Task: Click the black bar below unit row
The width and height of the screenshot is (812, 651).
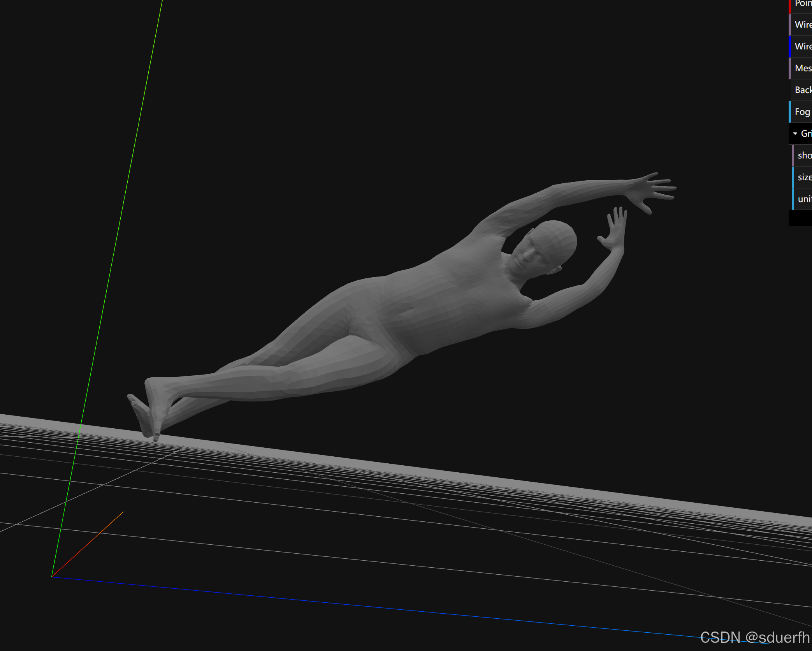Action: [800, 218]
